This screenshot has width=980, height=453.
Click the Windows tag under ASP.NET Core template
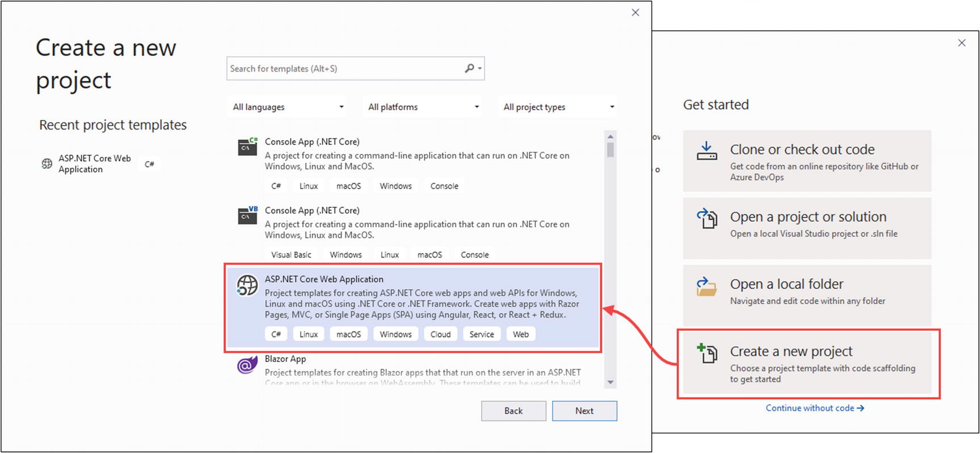pos(396,334)
